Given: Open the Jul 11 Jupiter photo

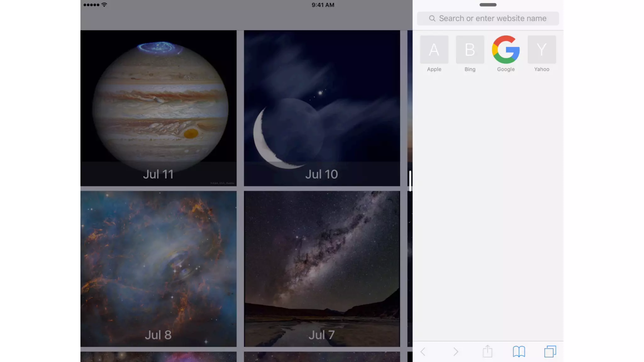Looking at the screenshot, I should point(158,108).
